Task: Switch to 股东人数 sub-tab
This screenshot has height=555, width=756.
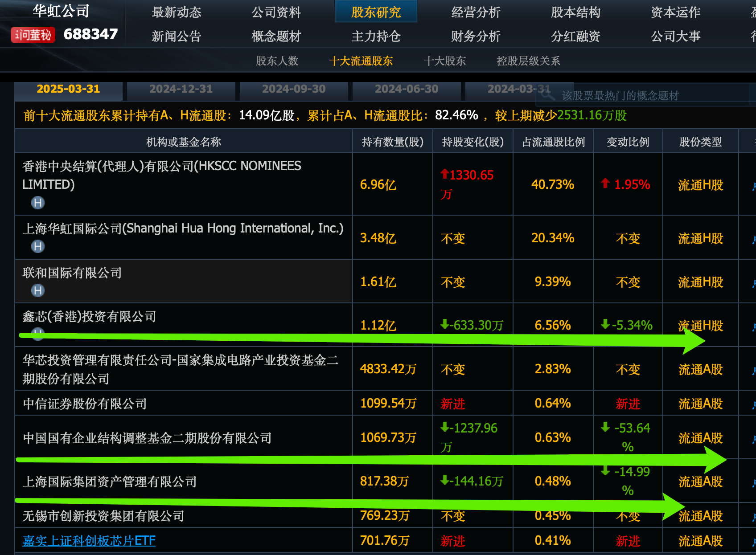Action: [277, 61]
